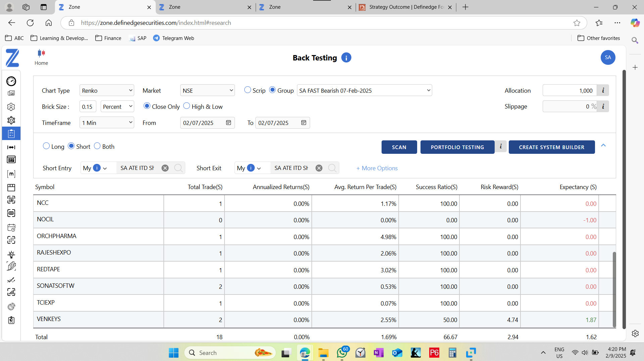Select Close Only radio button
644x361 pixels.
coord(147,106)
